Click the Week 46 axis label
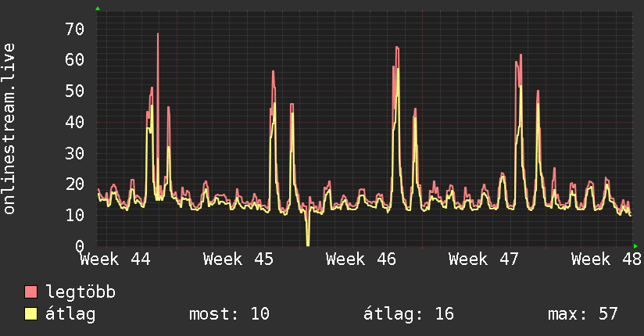This screenshot has width=644, height=336. tap(361, 259)
